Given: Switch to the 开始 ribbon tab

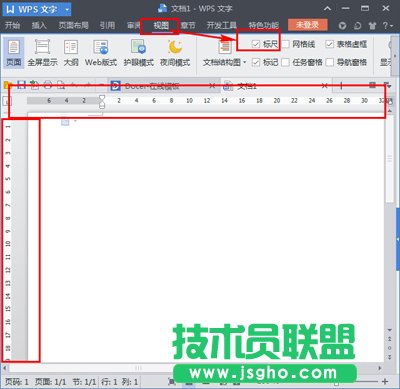Looking at the screenshot, I should click(13, 25).
